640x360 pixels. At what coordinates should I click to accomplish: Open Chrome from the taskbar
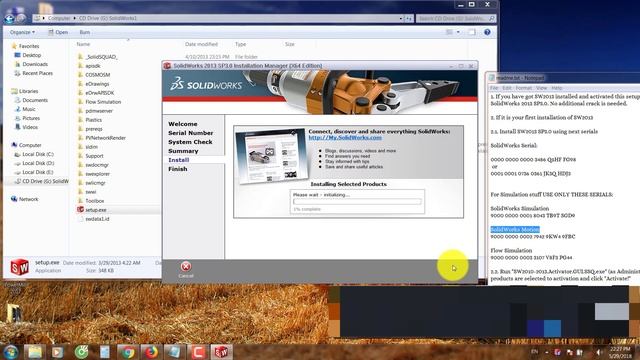pos(128,352)
